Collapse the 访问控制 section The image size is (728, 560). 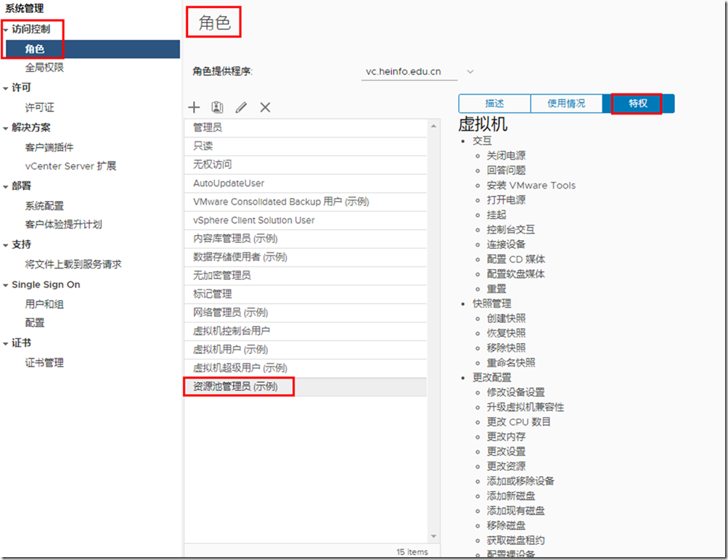coord(6,30)
